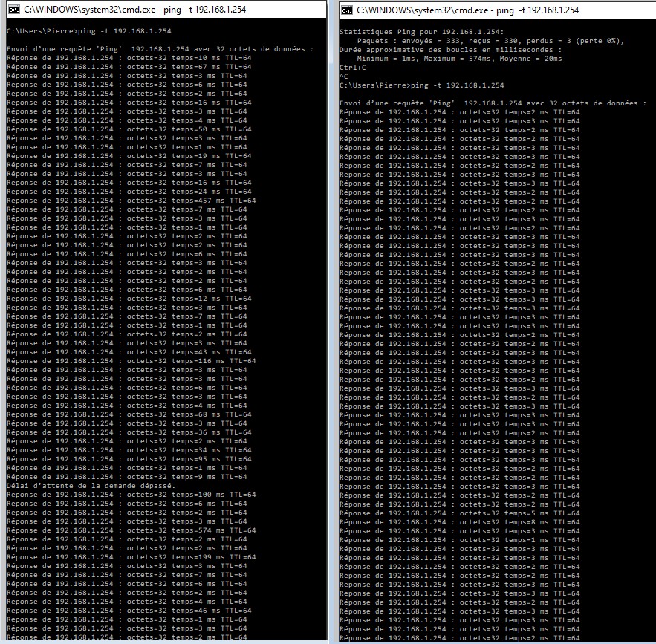The image size is (656, 644).
Task: Click the 'Ctrl+C' line in right window
Action: click(352, 68)
